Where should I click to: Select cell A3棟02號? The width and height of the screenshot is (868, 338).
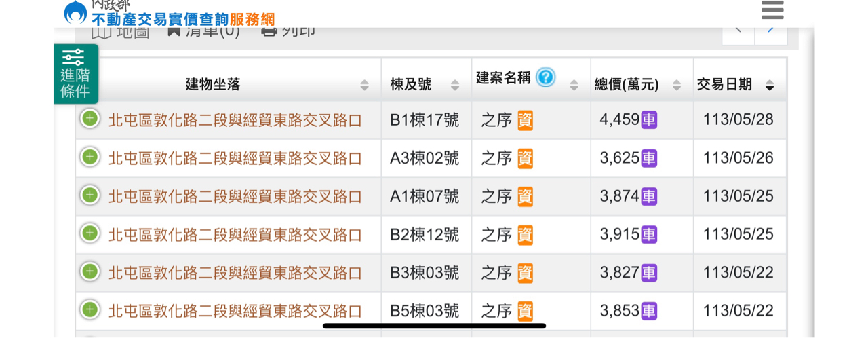pyautogui.click(x=425, y=158)
